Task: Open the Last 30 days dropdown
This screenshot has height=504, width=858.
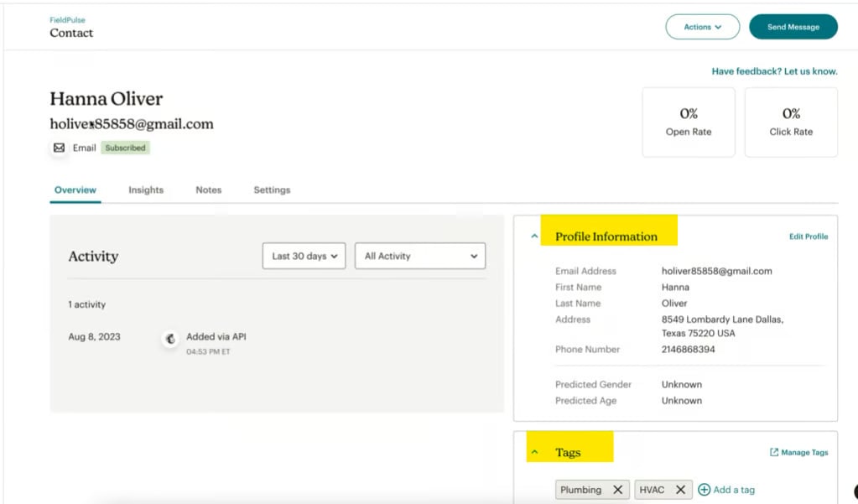Action: (x=304, y=256)
